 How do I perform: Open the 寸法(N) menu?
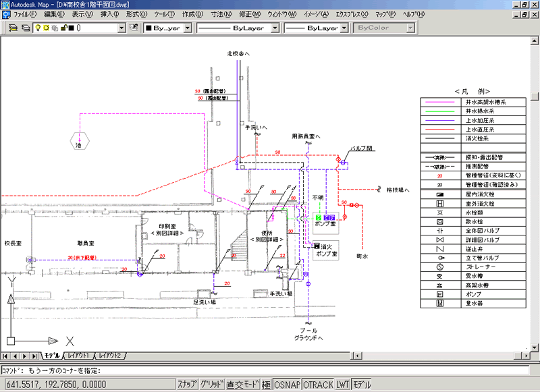click(x=221, y=14)
